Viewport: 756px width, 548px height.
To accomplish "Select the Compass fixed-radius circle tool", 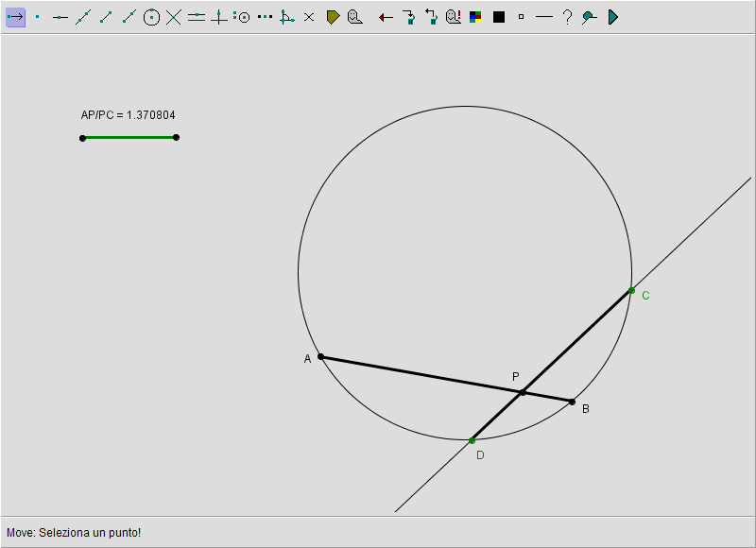I will coord(242,17).
